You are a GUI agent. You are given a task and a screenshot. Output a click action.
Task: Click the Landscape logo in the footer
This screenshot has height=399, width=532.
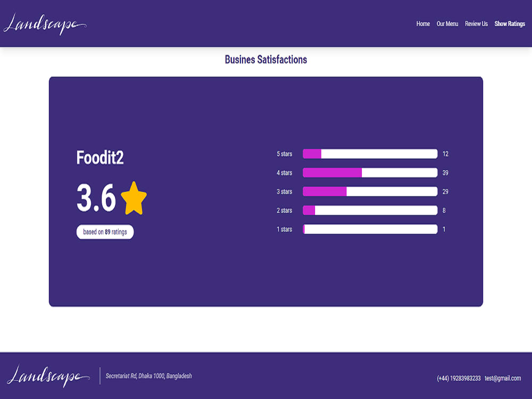pyautogui.click(x=48, y=376)
